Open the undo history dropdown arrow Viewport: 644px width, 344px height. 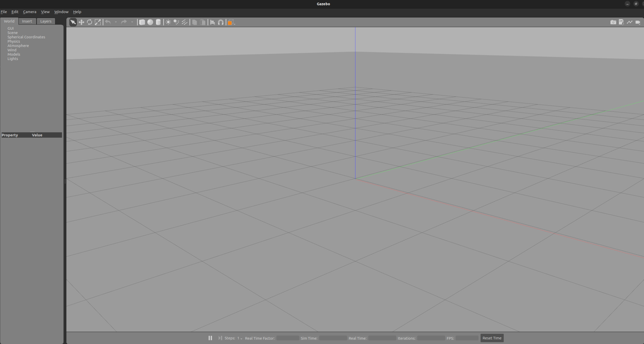coord(116,22)
